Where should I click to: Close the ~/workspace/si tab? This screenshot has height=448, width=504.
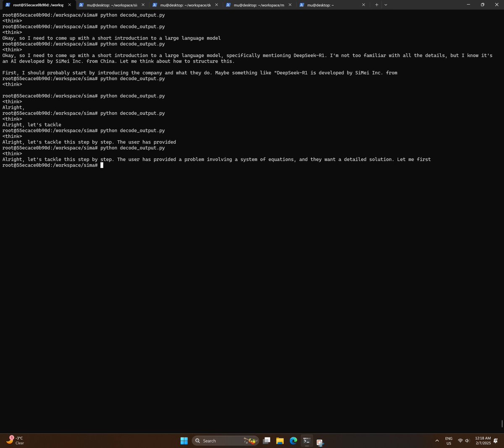click(143, 5)
